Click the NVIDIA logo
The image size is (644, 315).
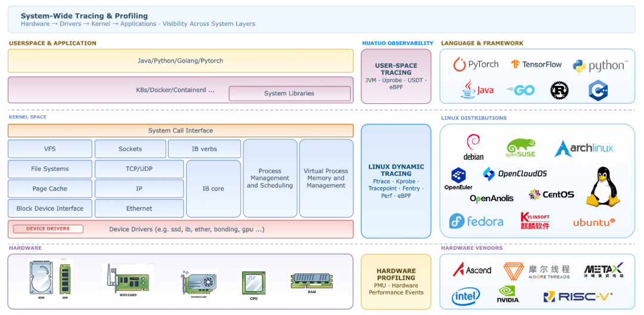509,294
